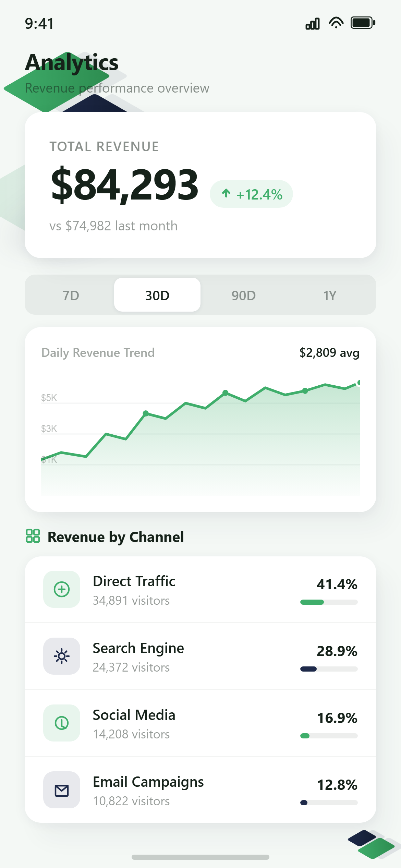The height and width of the screenshot is (868, 401).
Task: Open the Direct Traffic channel row
Action: 200,589
